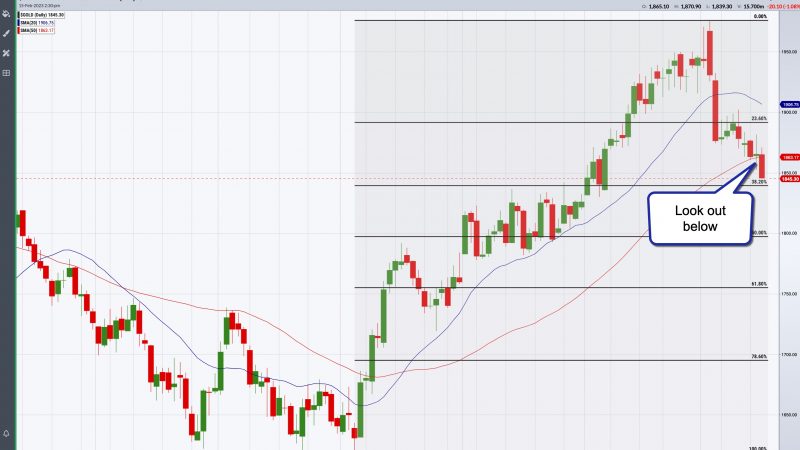This screenshot has height=450, width=800.
Task: Select the $GOLD (Daily) legend label
Action: (x=41, y=15)
